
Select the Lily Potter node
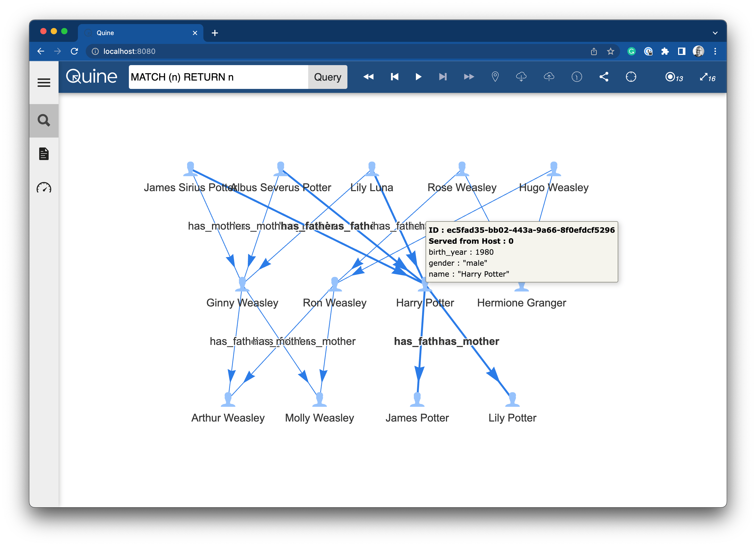click(512, 400)
